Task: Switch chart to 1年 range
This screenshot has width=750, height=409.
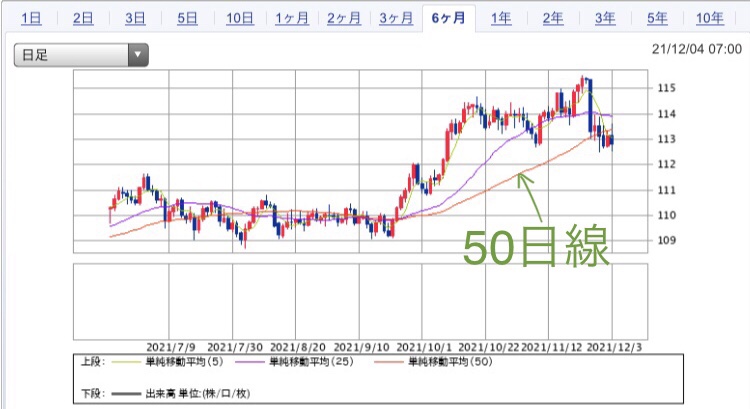Action: tap(501, 19)
